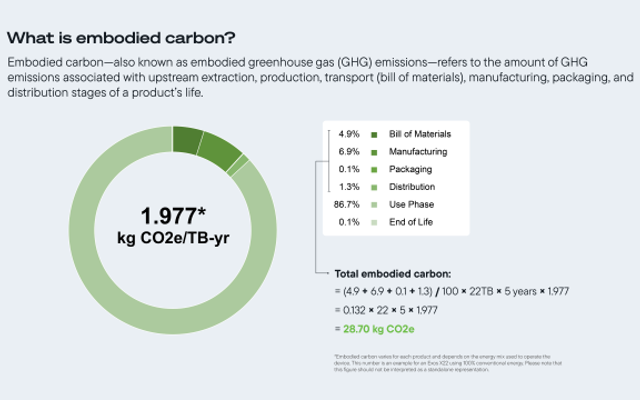Viewport: 640px width, 400px height.
Task: Click the 4.9% value in the legend
Action: [348, 134]
